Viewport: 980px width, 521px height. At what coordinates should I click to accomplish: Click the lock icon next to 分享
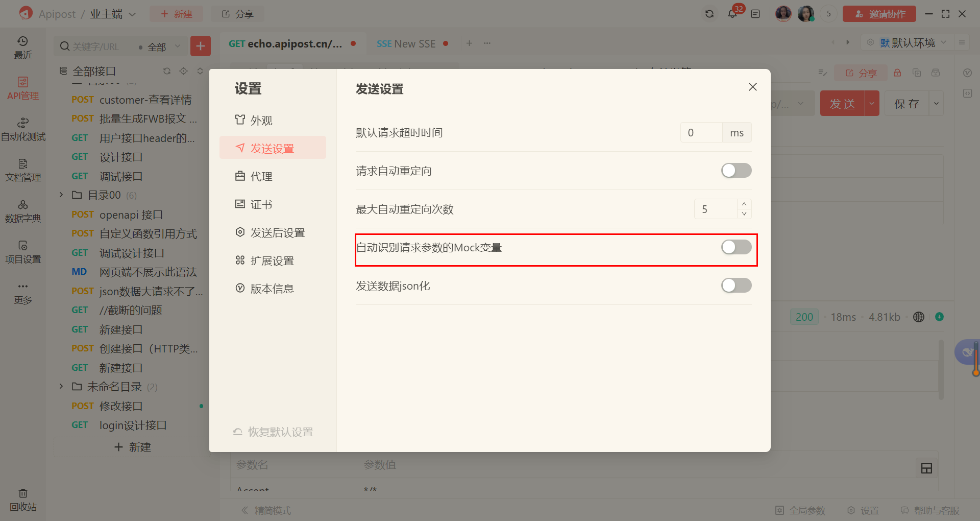[x=897, y=73]
